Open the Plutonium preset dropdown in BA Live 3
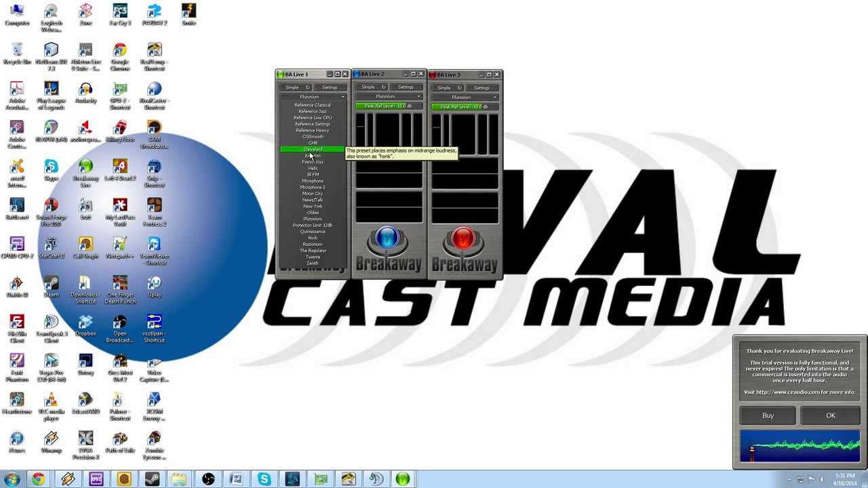 (465, 97)
